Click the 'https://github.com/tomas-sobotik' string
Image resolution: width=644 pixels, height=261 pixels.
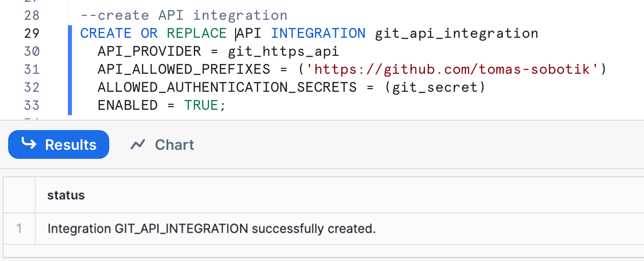point(452,69)
